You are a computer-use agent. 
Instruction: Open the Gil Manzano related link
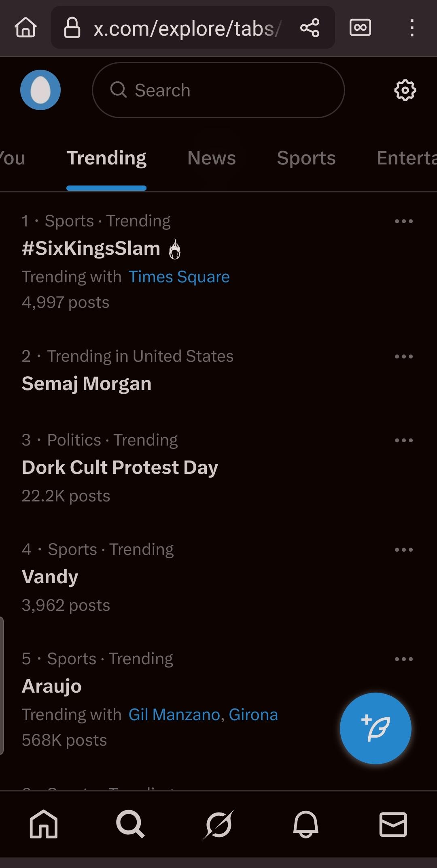(174, 715)
